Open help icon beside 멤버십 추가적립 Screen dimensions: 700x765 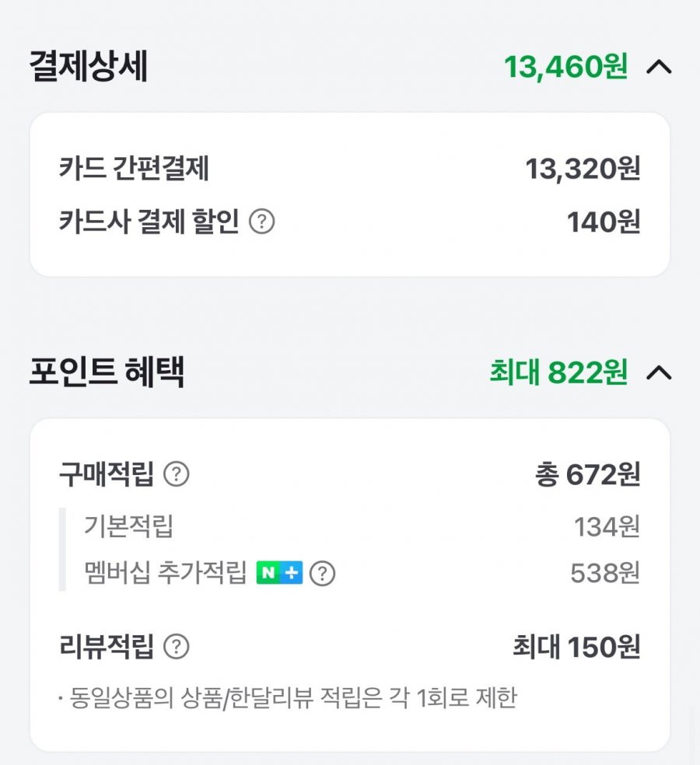coord(322,573)
